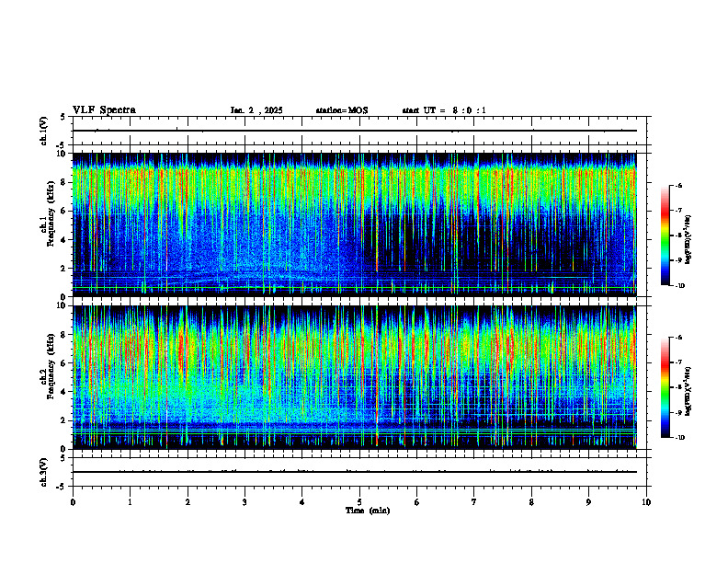Select the "4" kHz tick on ch.2 spectrogram

65,392
